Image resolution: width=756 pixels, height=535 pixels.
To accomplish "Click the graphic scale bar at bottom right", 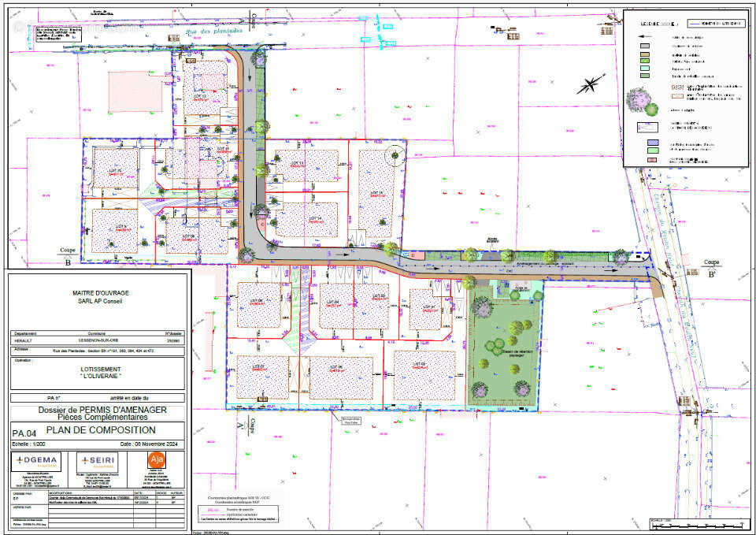I will click(699, 525).
